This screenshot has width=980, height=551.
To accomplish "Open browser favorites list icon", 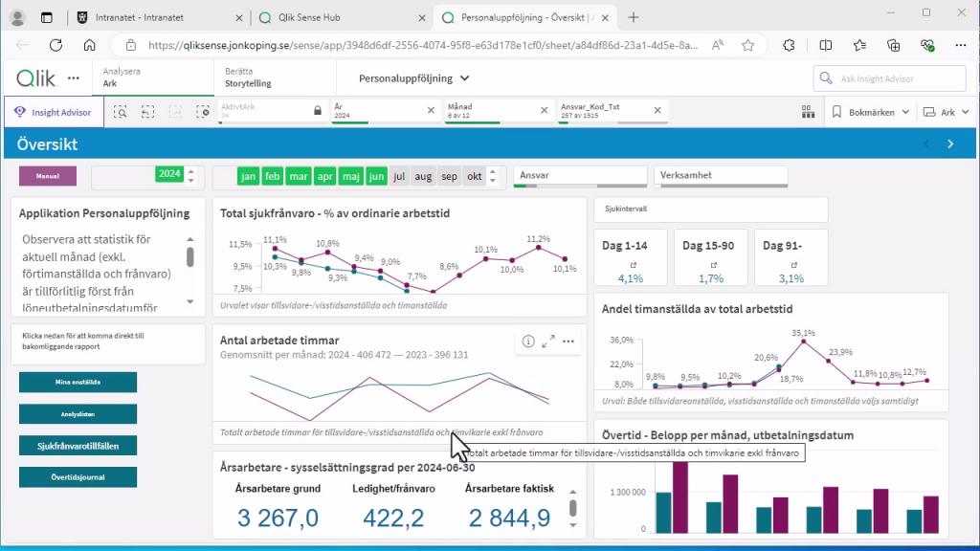I will click(x=860, y=45).
